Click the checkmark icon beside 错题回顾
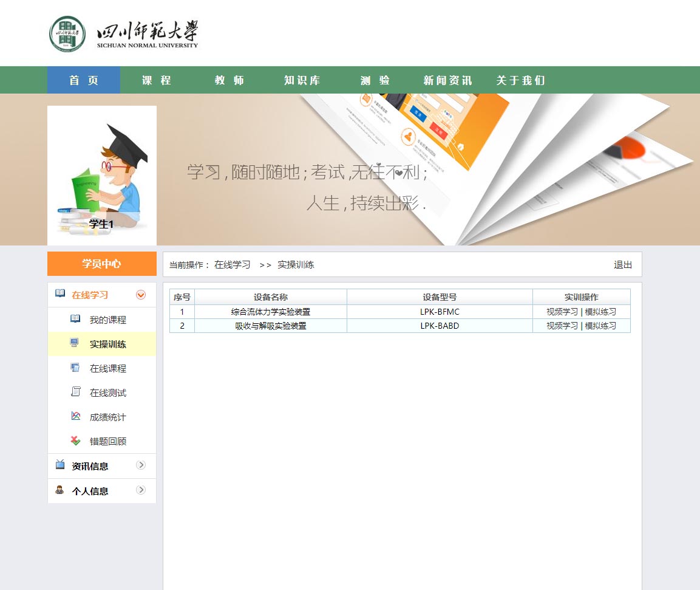 coord(75,441)
